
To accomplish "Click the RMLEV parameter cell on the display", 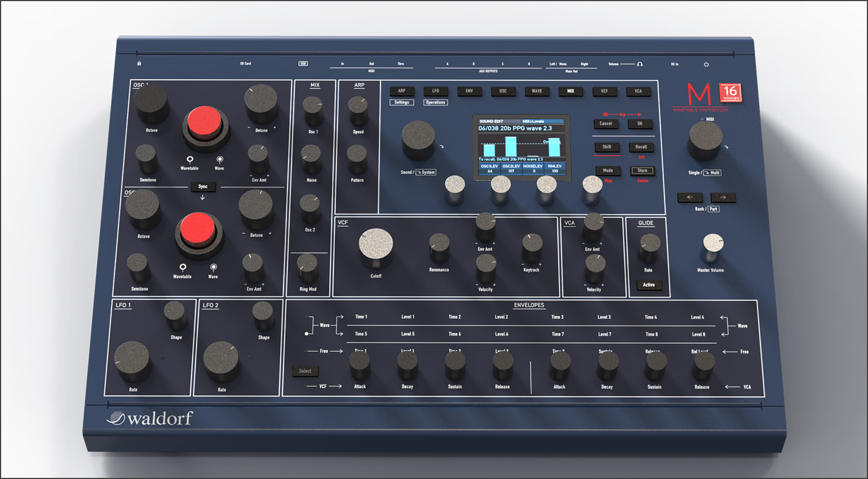I will pos(555,168).
